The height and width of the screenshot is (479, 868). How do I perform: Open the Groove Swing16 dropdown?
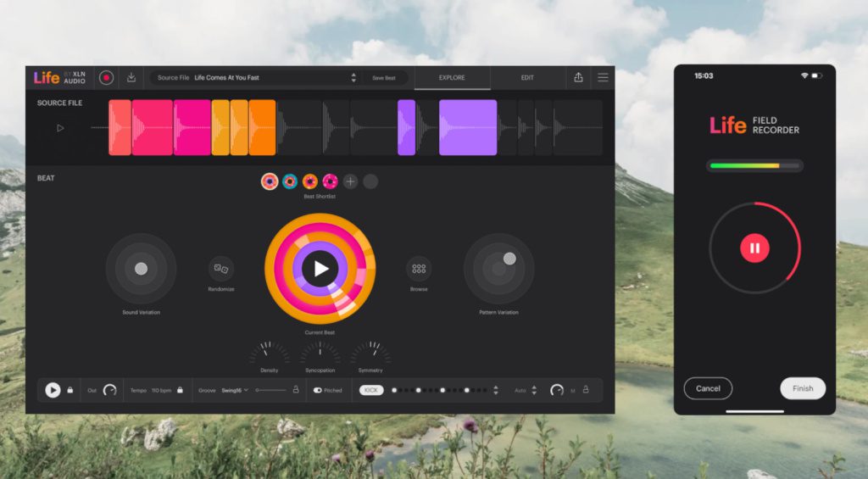point(235,390)
